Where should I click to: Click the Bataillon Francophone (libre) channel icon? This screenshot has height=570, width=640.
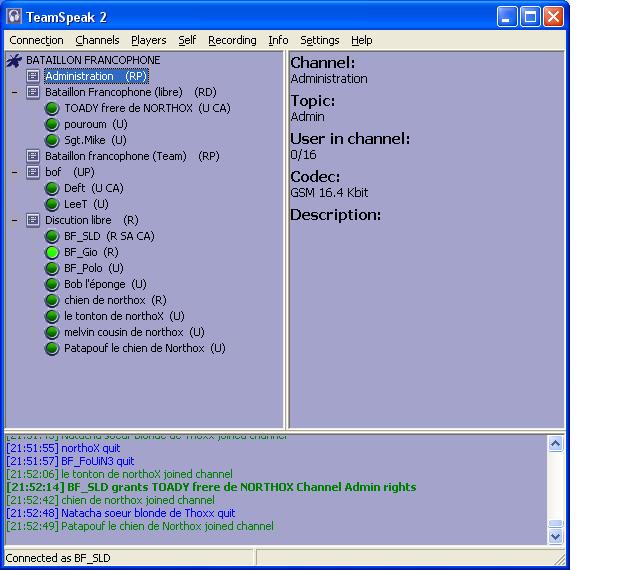coord(33,92)
